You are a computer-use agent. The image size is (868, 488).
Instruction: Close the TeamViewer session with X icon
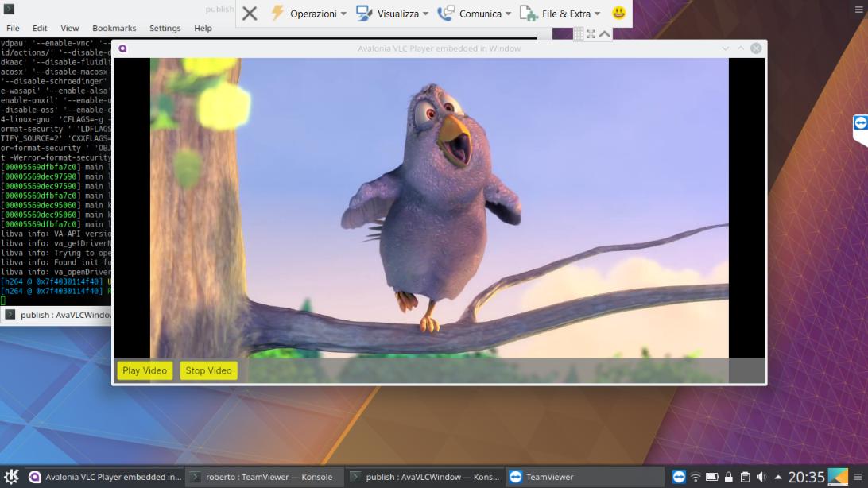[250, 14]
